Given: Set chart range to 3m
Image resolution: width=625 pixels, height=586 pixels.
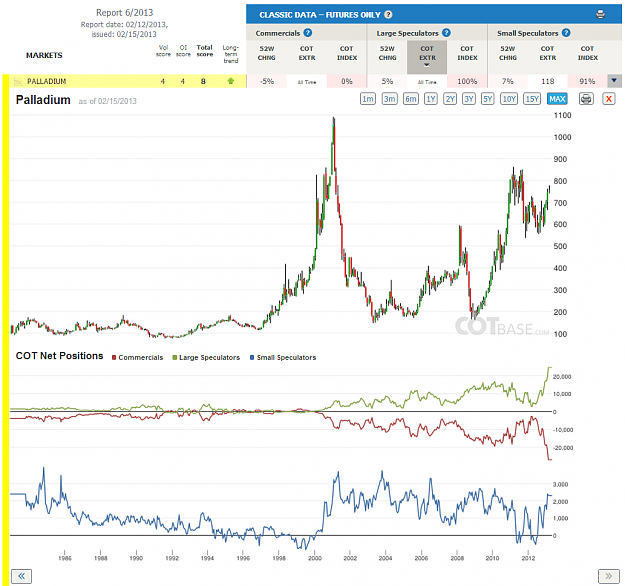Looking at the screenshot, I should 389,98.
